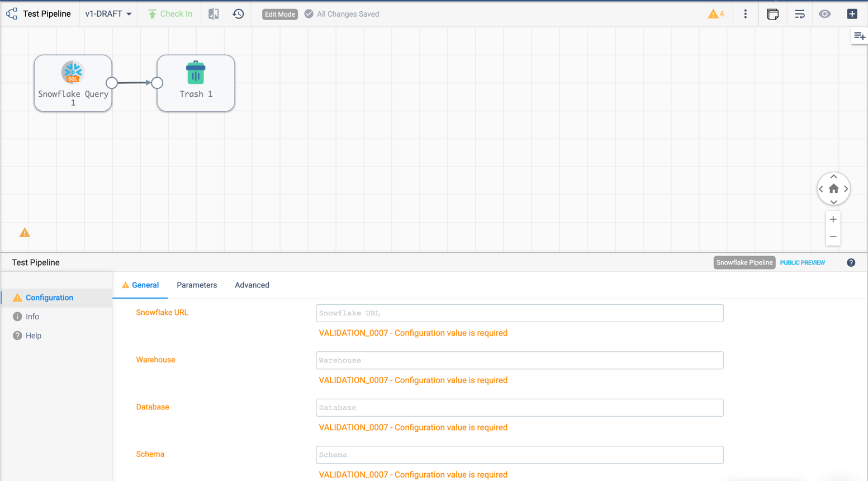The height and width of the screenshot is (481, 868).
Task: Select the Snowflake Query 1 stage
Action: pos(73,83)
